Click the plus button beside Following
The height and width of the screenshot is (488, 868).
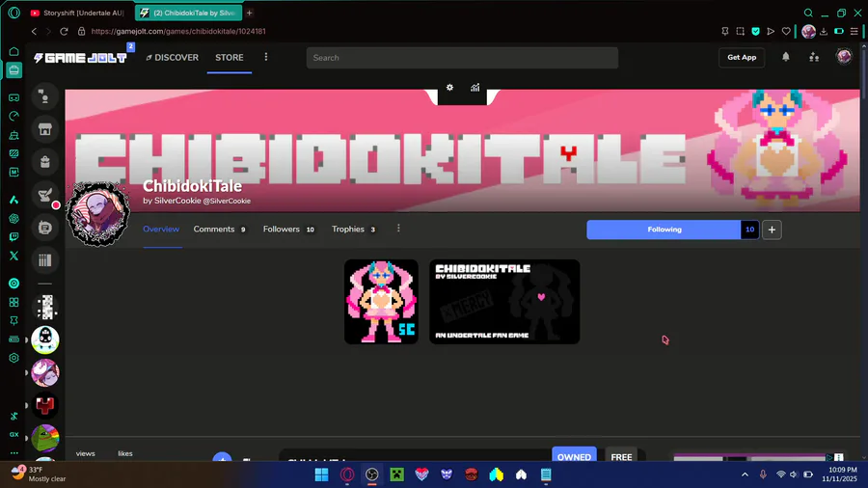tap(772, 230)
